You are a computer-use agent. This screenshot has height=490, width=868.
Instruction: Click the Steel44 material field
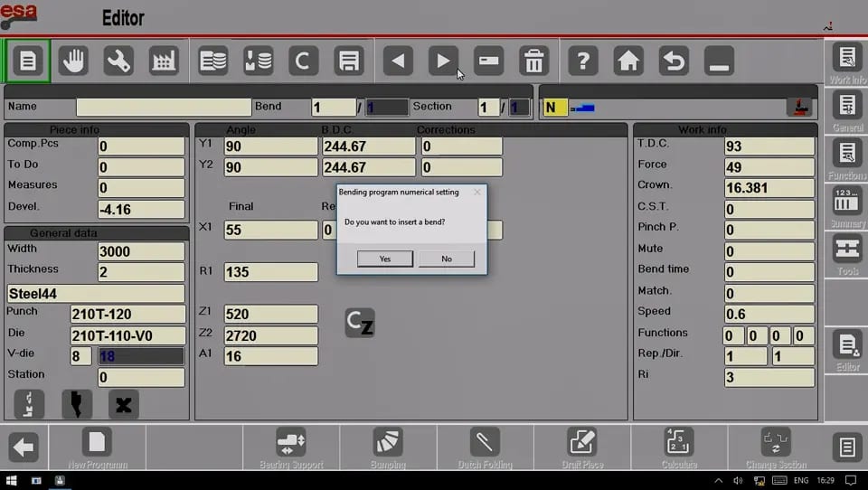(96, 294)
